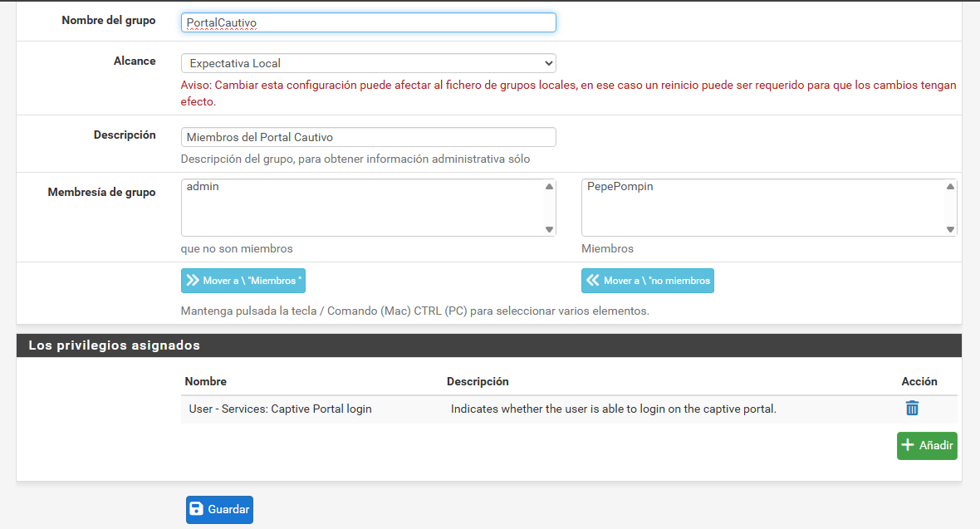Select admin in the non-members list
This screenshot has height=529, width=980.
click(203, 187)
